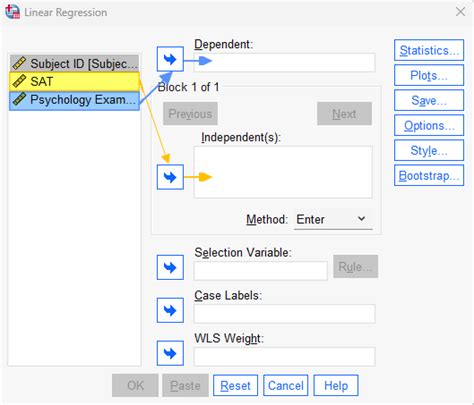The height and width of the screenshot is (405, 474).
Task: Click the Next block button
Action: point(344,114)
